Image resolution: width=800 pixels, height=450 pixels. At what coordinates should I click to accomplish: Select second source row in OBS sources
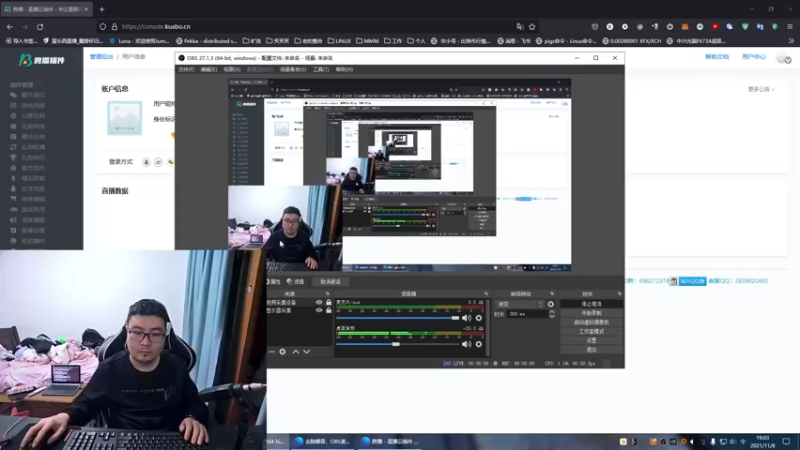pos(299,310)
